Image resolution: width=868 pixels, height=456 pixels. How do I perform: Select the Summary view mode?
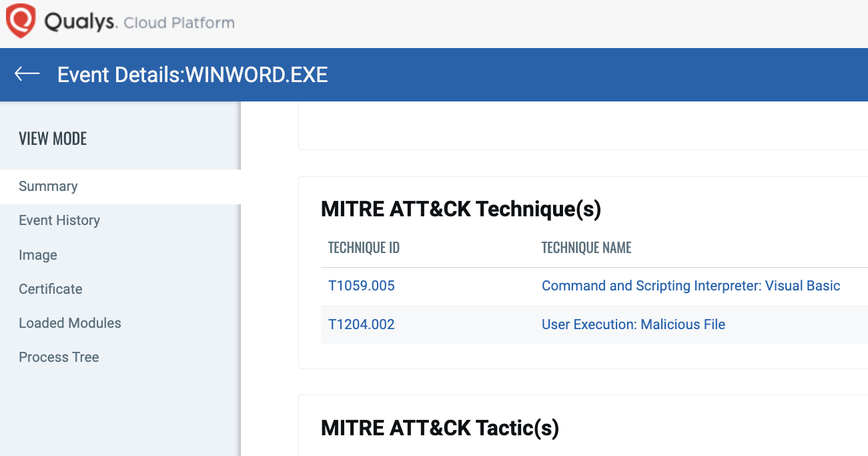pyautogui.click(x=47, y=186)
